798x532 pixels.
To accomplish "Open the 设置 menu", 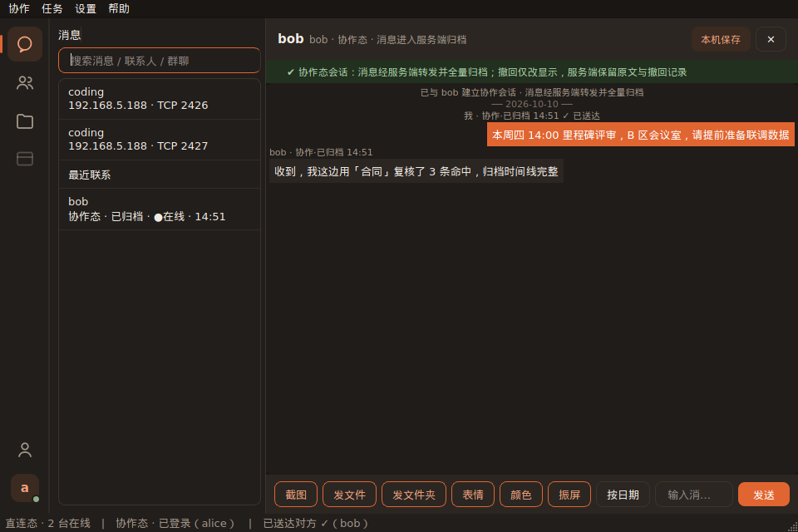I will (86, 8).
